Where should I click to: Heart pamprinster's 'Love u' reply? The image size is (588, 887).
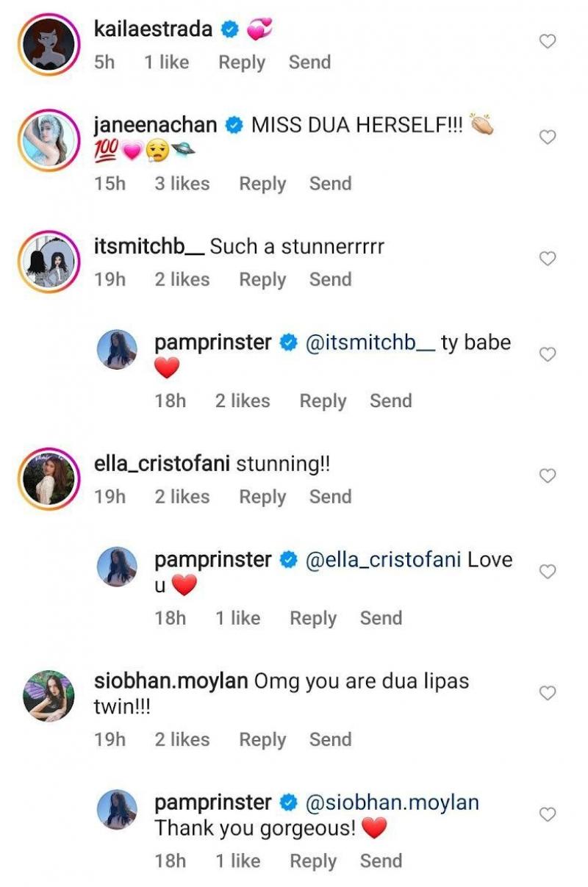point(548,571)
